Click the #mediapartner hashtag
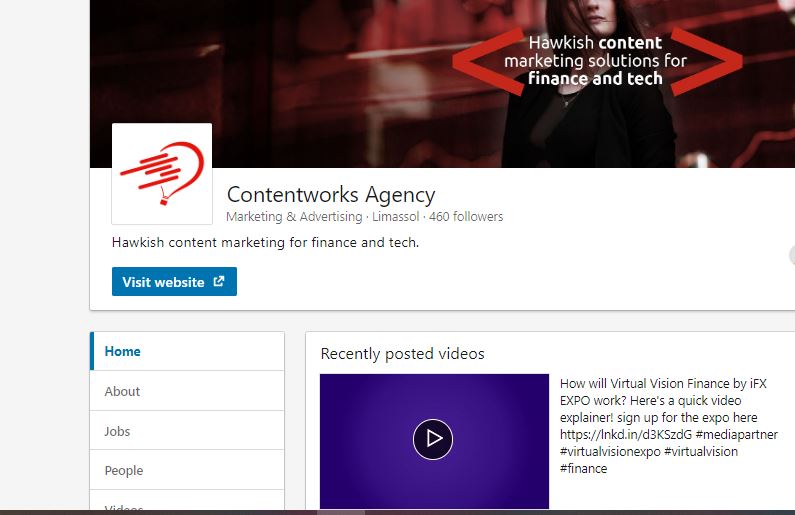 click(737, 434)
